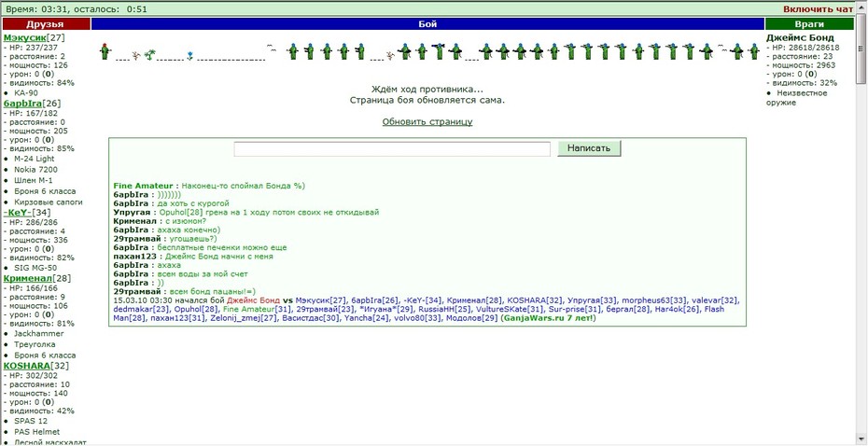Open пахан123[31] link in battle log
The height and width of the screenshot is (446, 868).
click(176, 319)
